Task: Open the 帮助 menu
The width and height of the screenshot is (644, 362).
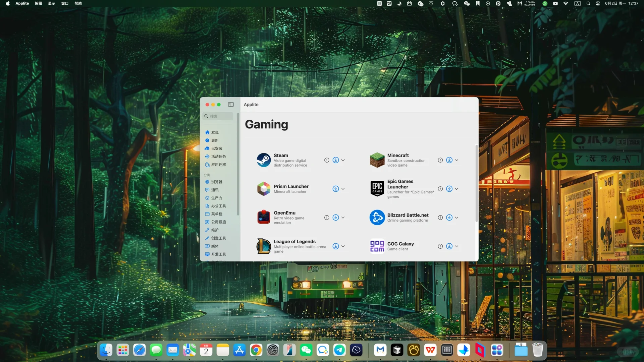Action: (x=78, y=3)
